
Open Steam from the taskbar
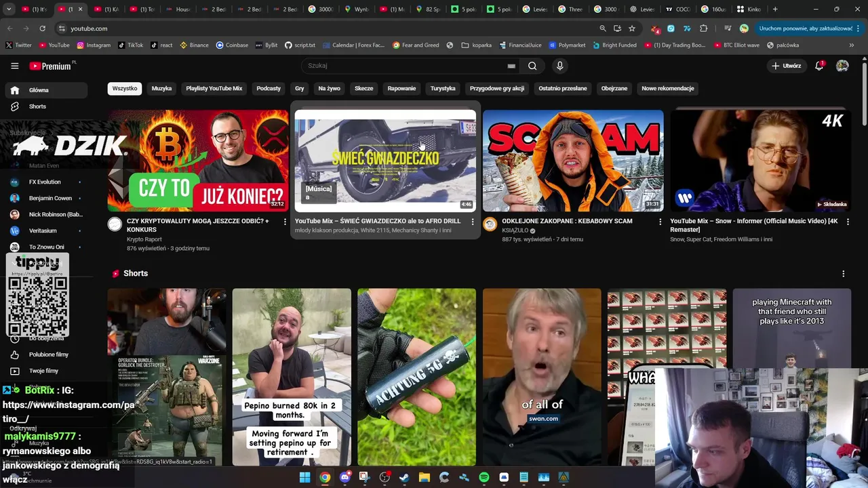(404, 477)
